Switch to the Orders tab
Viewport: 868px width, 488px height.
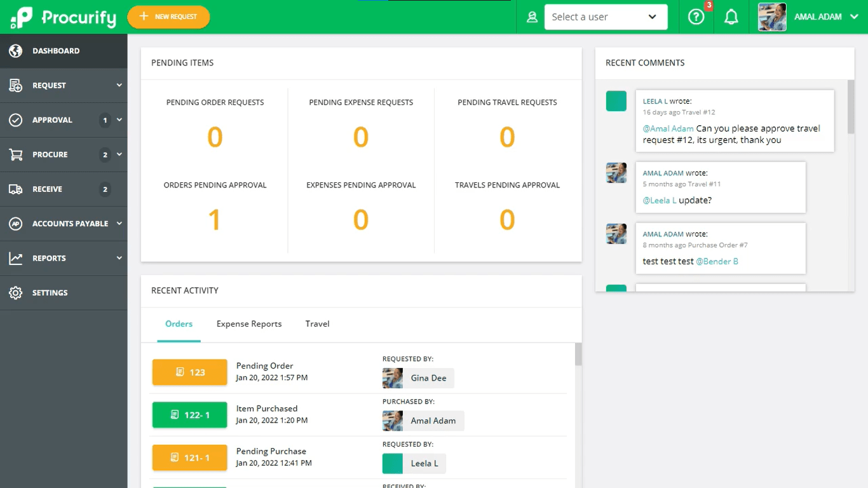[179, 324]
